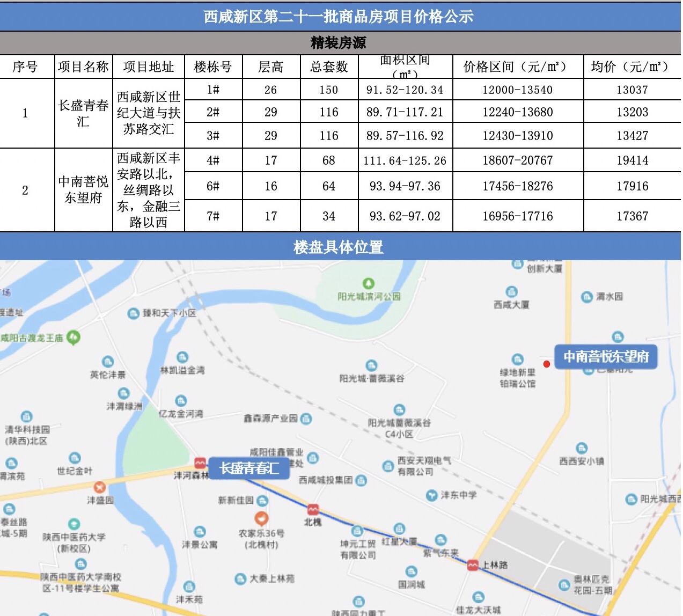The image size is (683, 616).
Task: Click the 均价 column header
Action: (x=632, y=67)
